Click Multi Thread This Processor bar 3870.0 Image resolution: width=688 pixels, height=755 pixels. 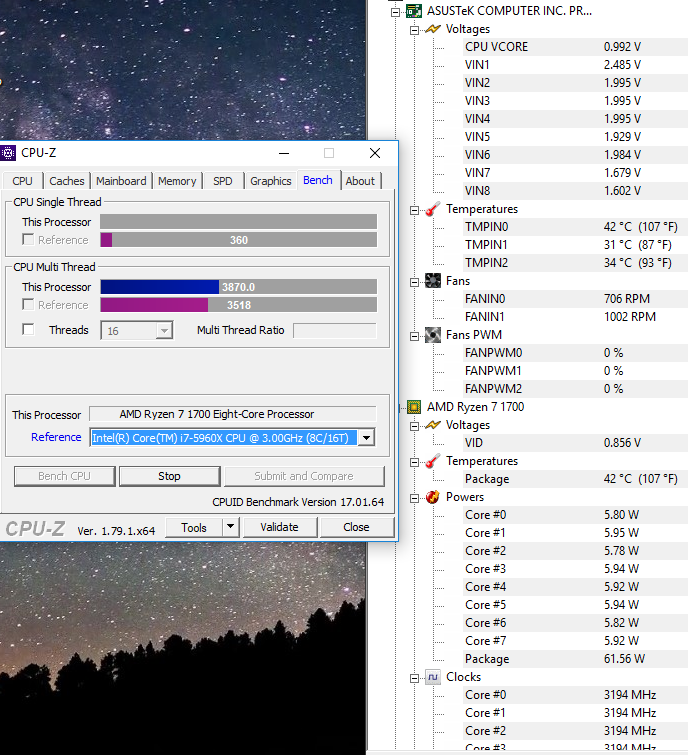point(239,287)
